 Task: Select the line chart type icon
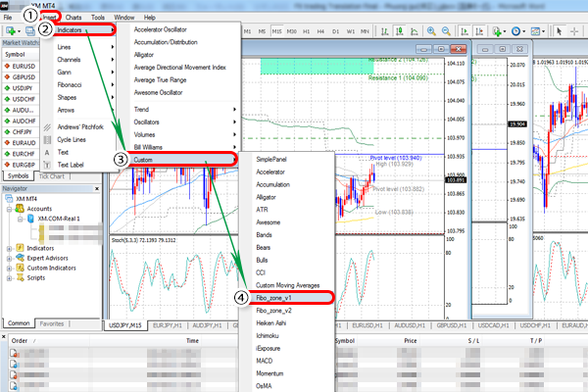click(414, 31)
